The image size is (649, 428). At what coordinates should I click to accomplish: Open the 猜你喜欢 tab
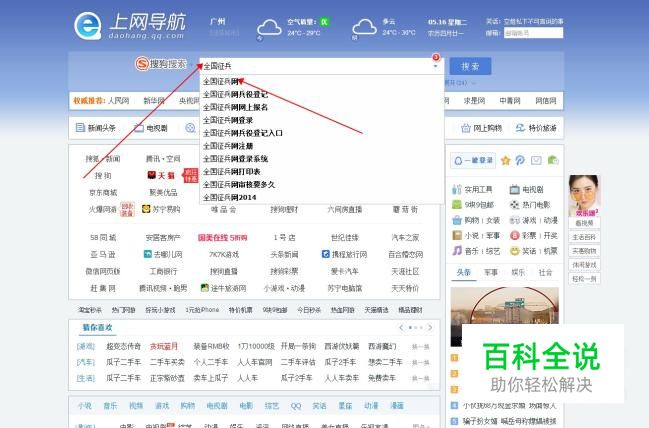click(x=97, y=327)
